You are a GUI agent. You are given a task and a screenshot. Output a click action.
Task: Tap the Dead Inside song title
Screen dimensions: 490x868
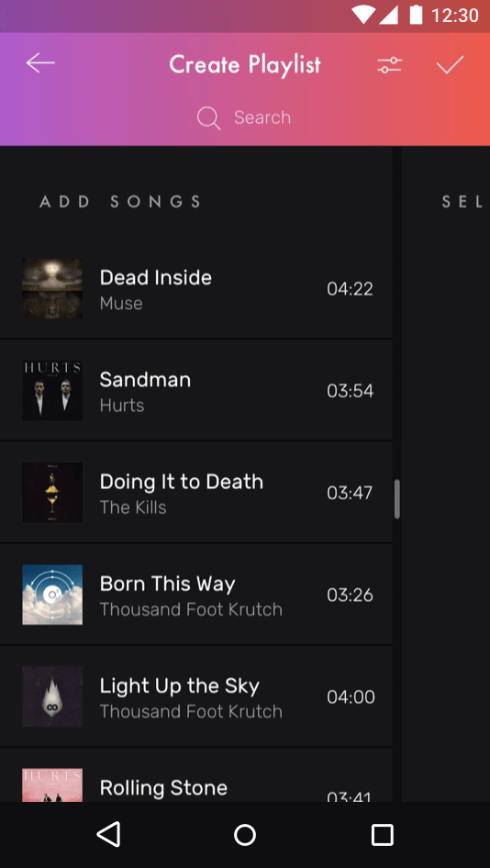click(156, 277)
